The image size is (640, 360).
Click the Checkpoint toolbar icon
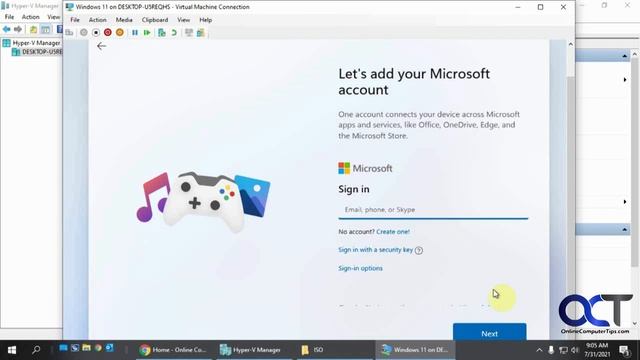tap(162, 33)
